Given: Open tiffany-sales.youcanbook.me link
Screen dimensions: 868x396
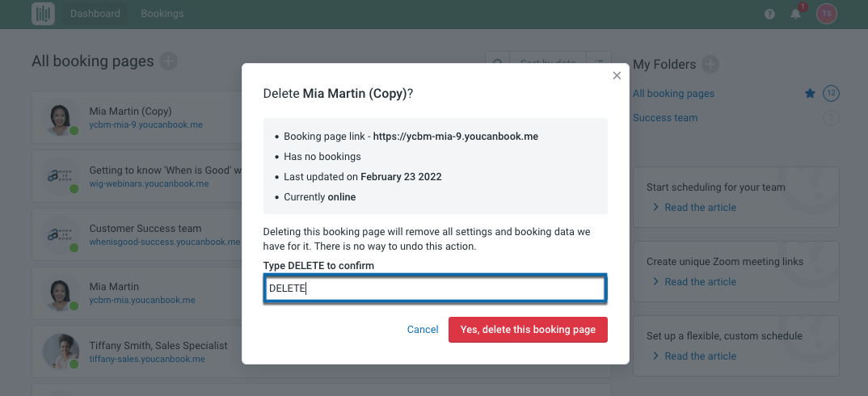Looking at the screenshot, I should tap(147, 359).
